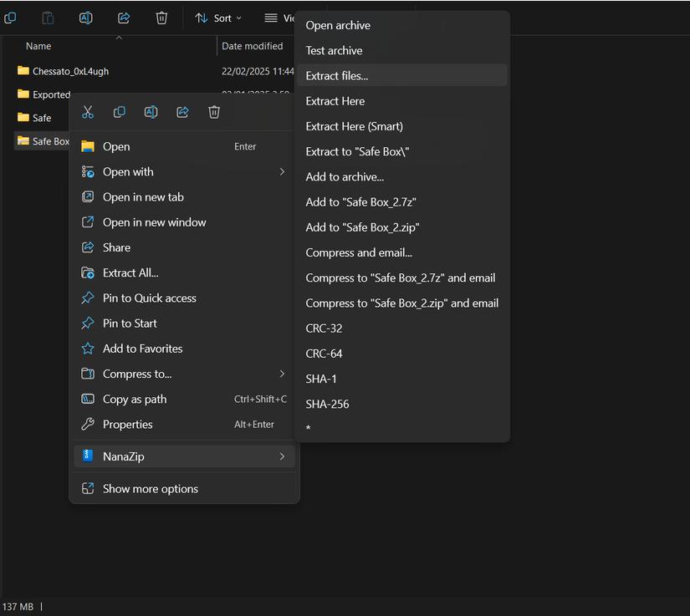The image size is (690, 616).
Task: Click the Share icon on the top toolbar
Action: (x=123, y=17)
